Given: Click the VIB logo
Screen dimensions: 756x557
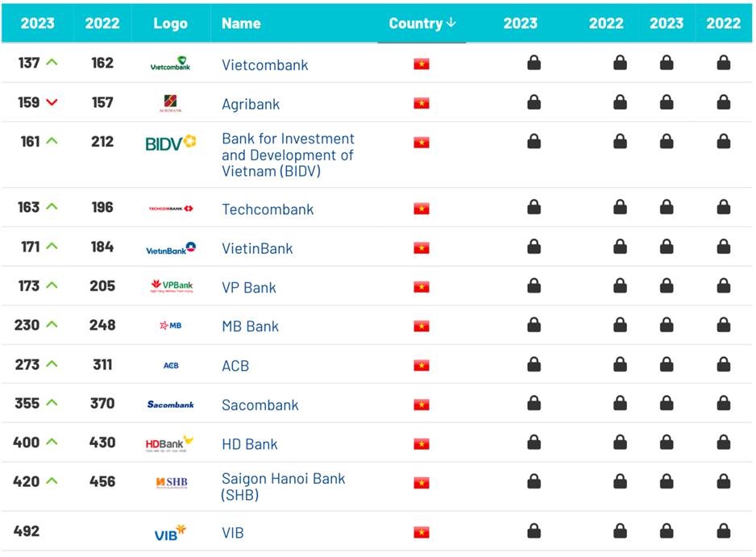Looking at the screenshot, I should point(170,533).
